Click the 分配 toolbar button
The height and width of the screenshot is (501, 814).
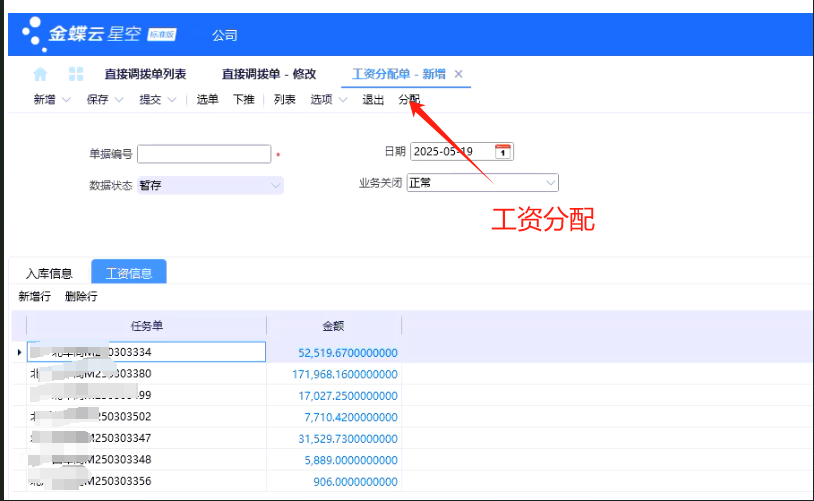409,100
